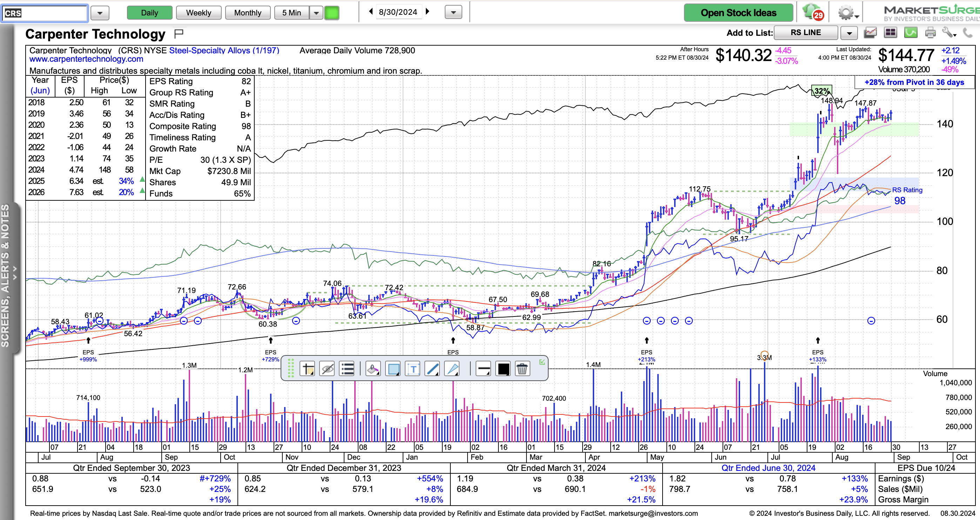Open the symbol history dropdown next to CRS
Screen dimensions: 980x520
click(x=100, y=13)
